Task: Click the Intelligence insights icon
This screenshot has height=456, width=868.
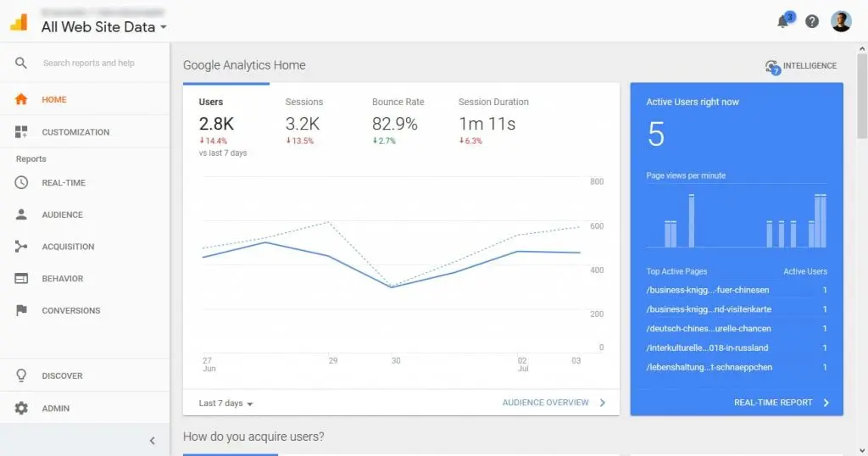Action: point(772,66)
